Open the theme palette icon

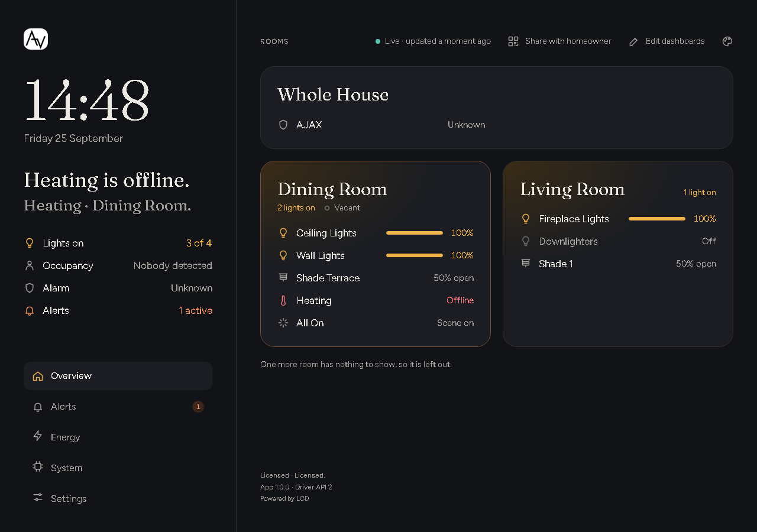727,41
